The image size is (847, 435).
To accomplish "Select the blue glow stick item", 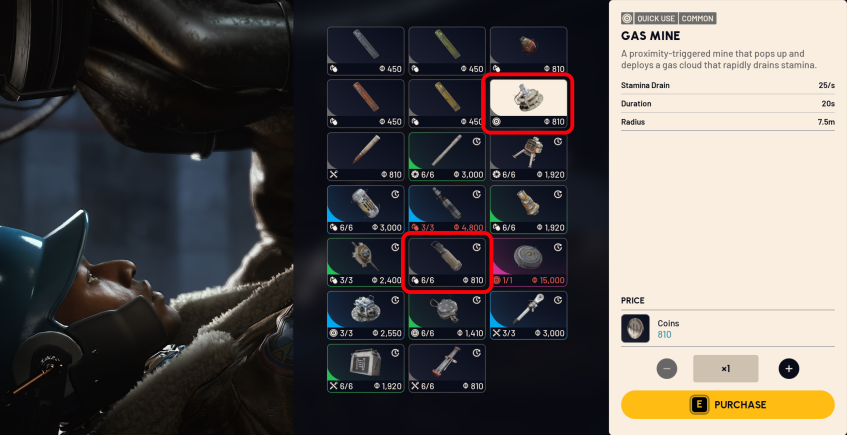I will 366,51.
